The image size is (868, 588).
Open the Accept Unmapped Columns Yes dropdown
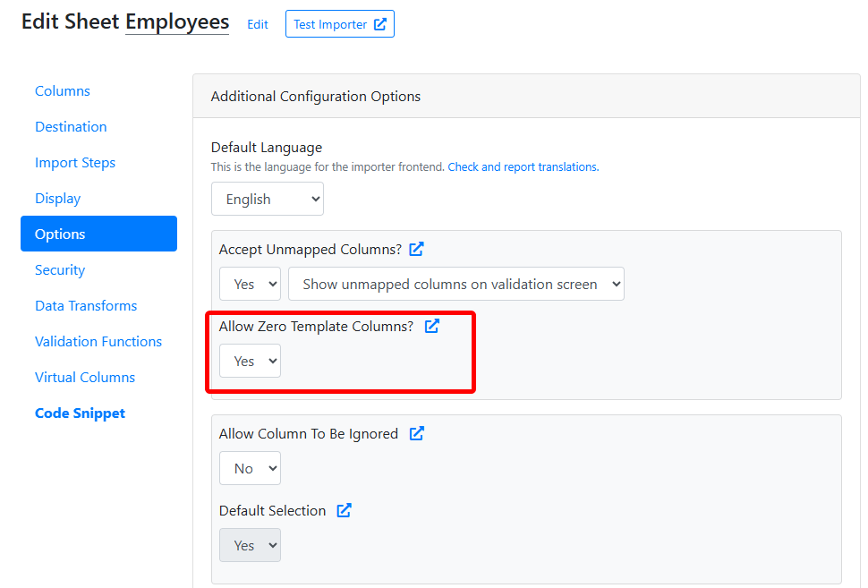tap(251, 284)
